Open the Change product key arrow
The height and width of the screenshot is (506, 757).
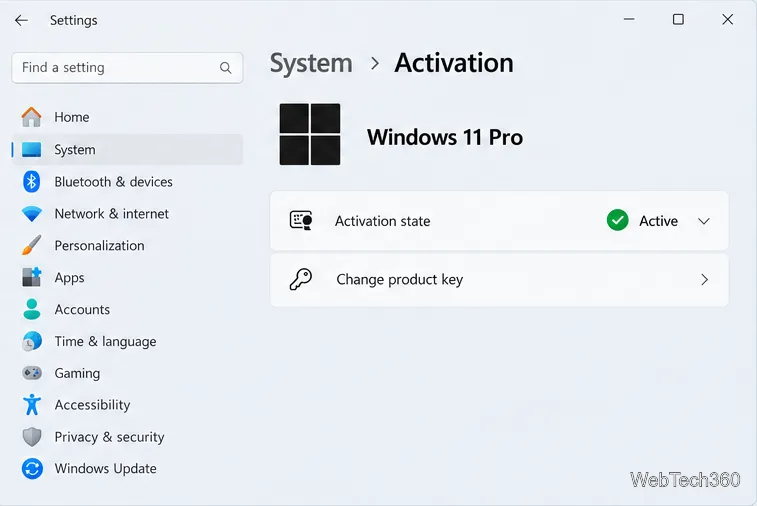tap(704, 280)
